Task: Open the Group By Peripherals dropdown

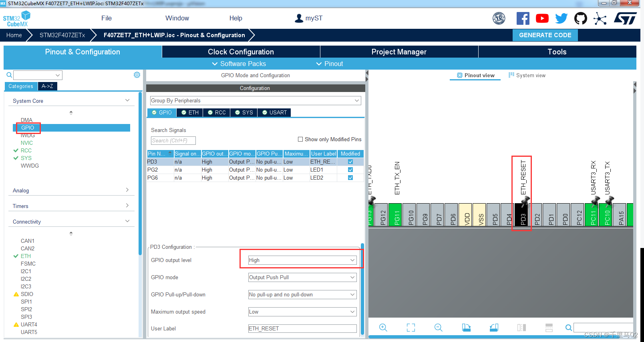Action: click(256, 100)
